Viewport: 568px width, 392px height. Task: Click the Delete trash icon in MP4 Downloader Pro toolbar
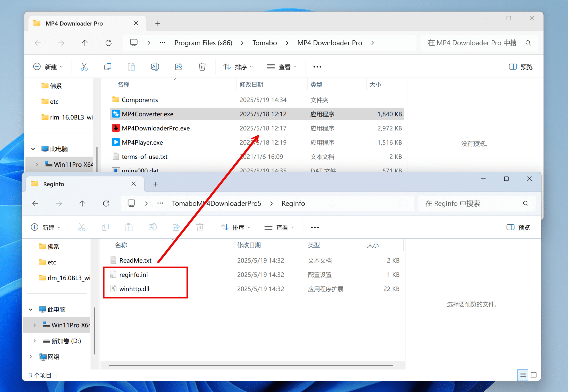[202, 67]
